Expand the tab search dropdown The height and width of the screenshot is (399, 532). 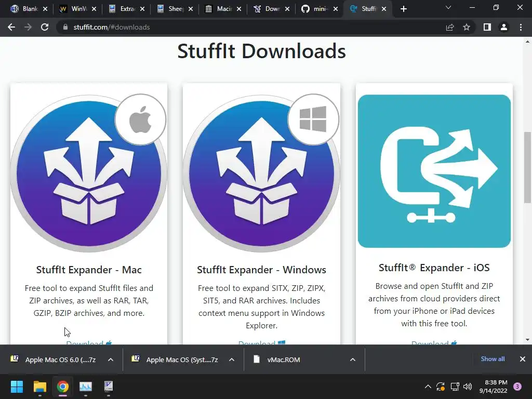coord(448,7)
